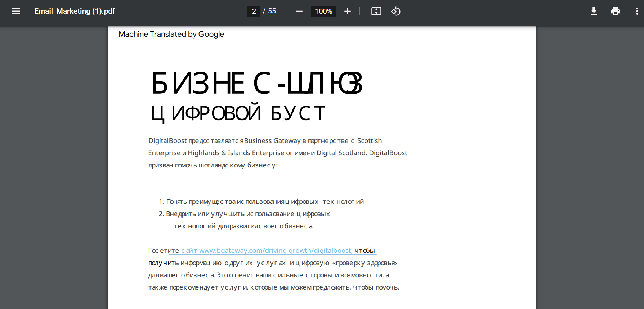Click the 100% zoom level field

pos(323,11)
